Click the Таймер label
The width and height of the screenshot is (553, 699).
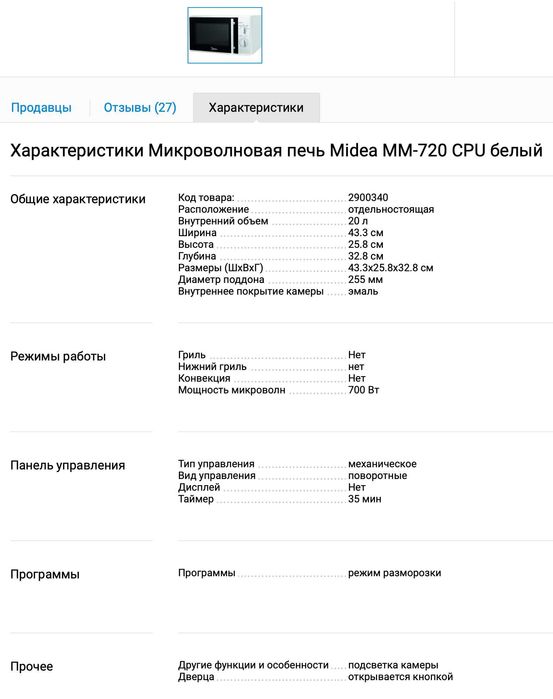pos(196,499)
